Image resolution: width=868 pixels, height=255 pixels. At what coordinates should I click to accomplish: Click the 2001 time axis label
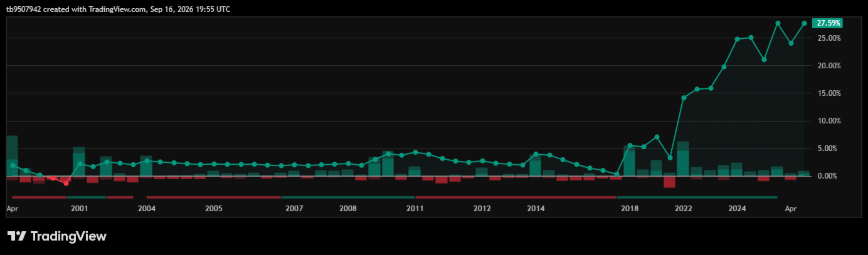[x=79, y=209]
